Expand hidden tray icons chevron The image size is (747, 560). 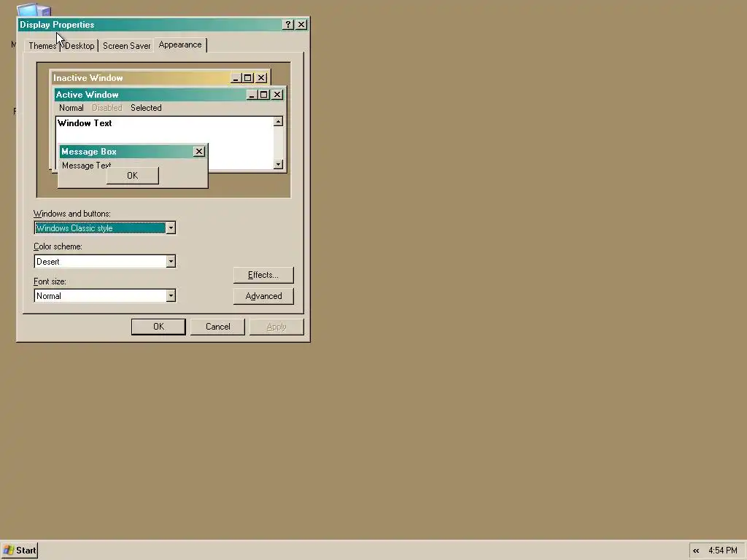point(696,551)
